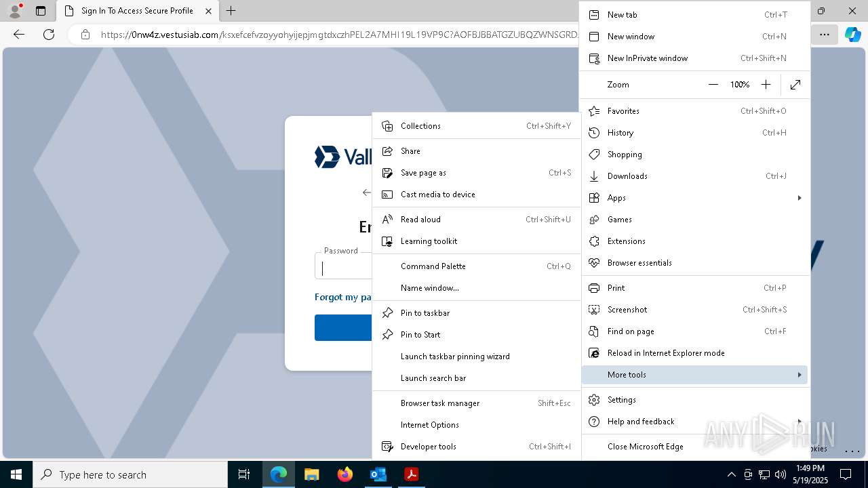The image size is (868, 488).
Task: Choose Launch search bar
Action: pos(477,378)
